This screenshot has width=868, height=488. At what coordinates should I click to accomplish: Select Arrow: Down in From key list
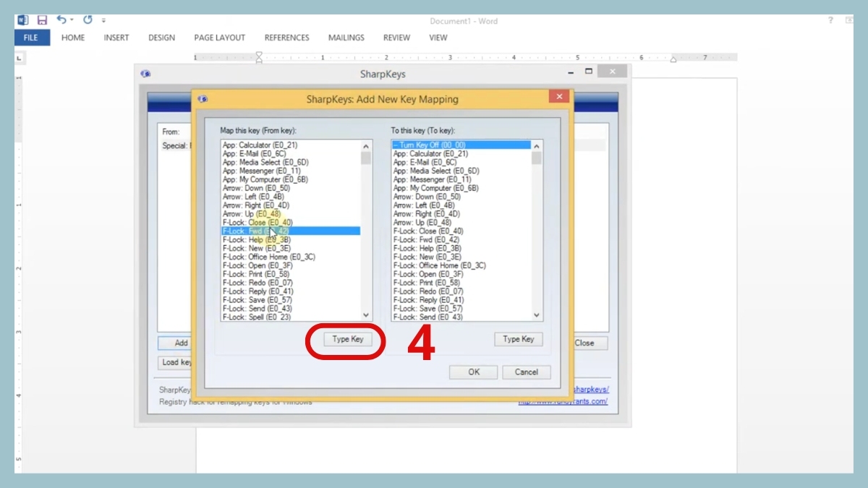[291, 188]
